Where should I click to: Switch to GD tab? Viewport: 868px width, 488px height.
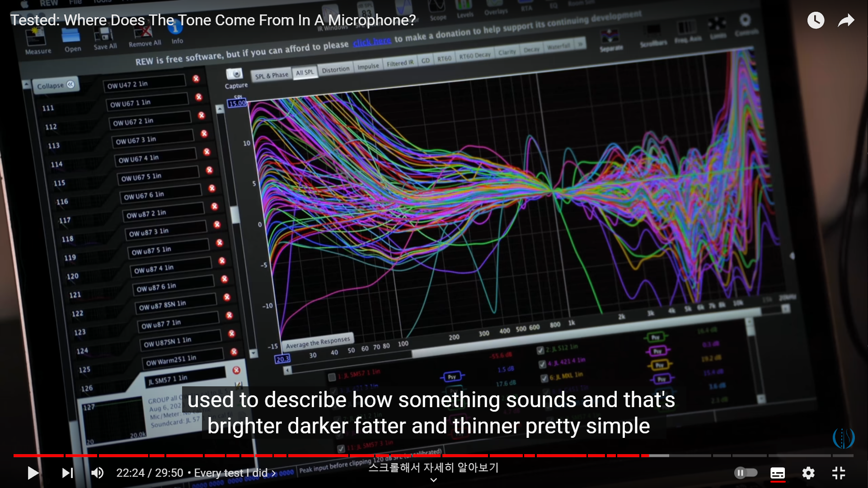point(425,61)
